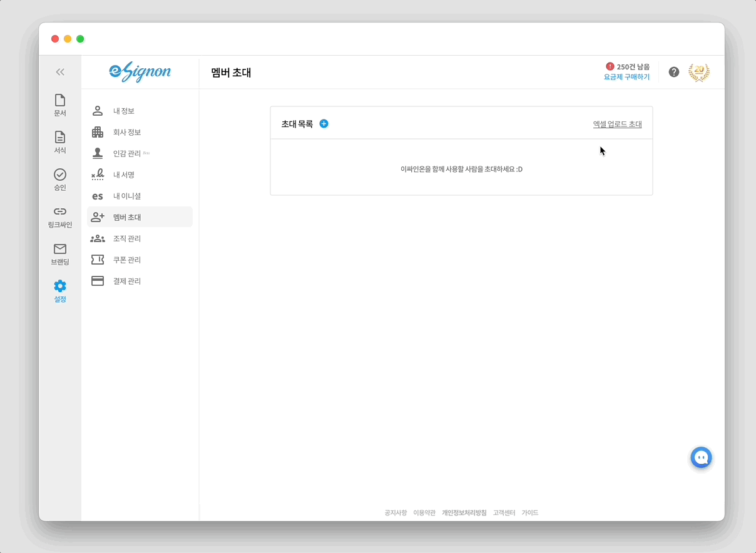Open the 승인 (approval) section icon

[59, 174]
